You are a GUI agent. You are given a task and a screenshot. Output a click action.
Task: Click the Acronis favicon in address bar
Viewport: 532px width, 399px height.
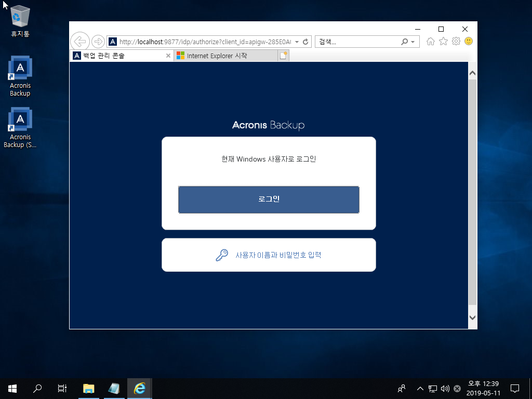113,42
